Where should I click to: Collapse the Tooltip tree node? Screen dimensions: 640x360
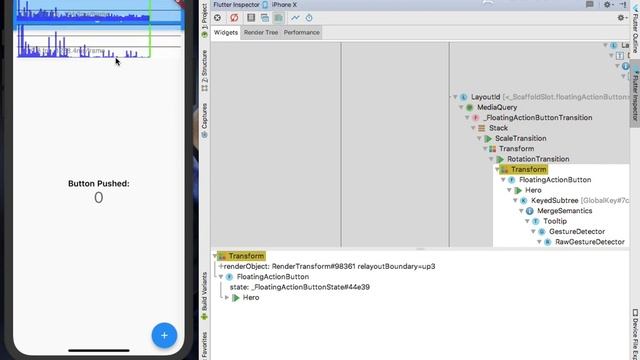click(x=527, y=221)
